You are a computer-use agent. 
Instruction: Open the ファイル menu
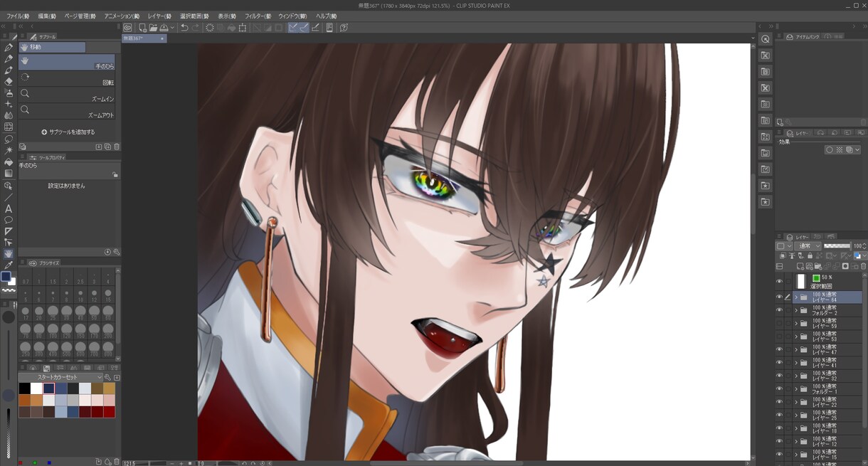pyautogui.click(x=18, y=16)
